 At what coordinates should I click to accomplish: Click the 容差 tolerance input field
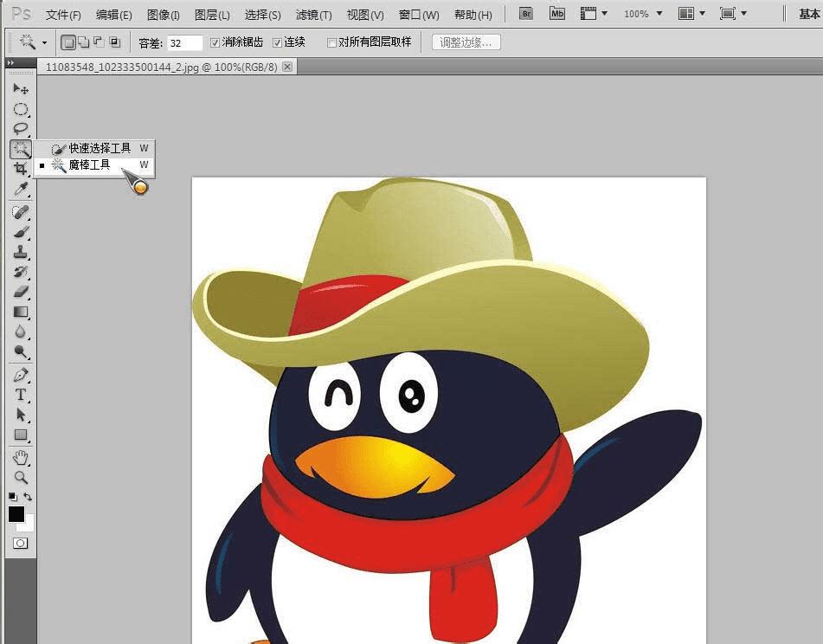(185, 42)
